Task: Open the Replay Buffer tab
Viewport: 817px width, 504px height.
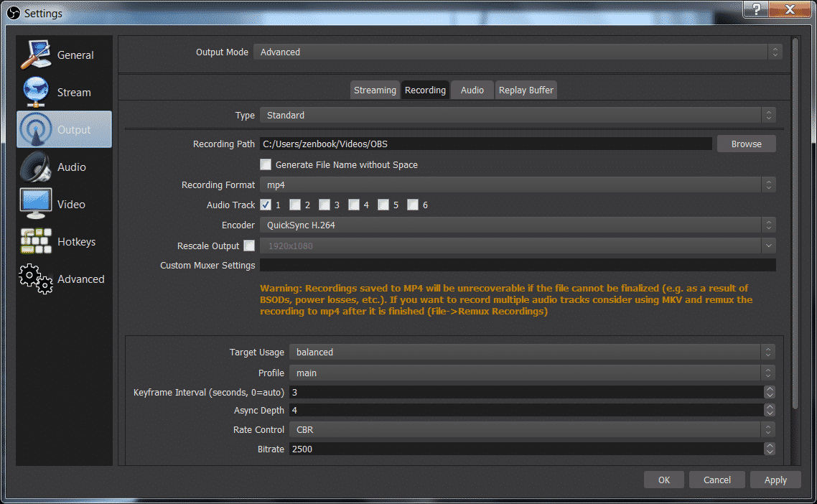Action: (x=526, y=90)
